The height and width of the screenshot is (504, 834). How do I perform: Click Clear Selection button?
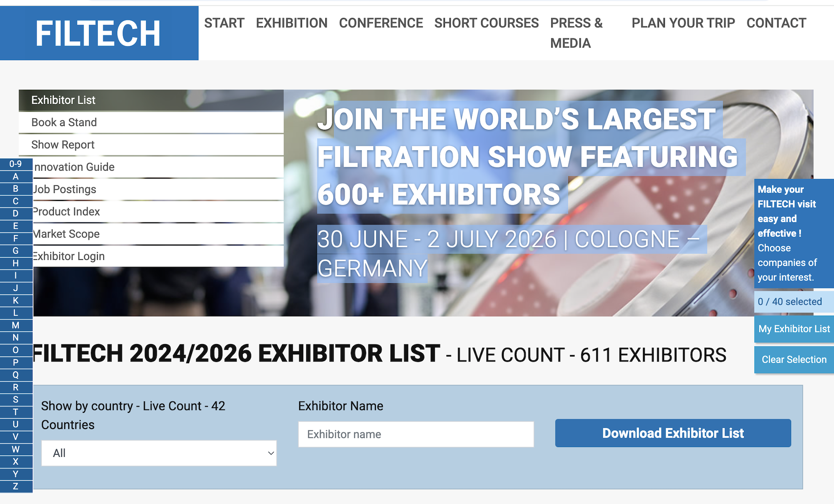(x=794, y=359)
